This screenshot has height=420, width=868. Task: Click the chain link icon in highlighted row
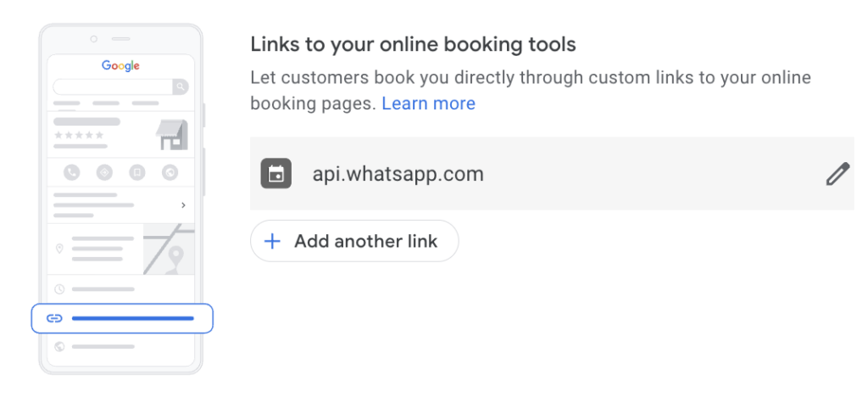click(54, 318)
